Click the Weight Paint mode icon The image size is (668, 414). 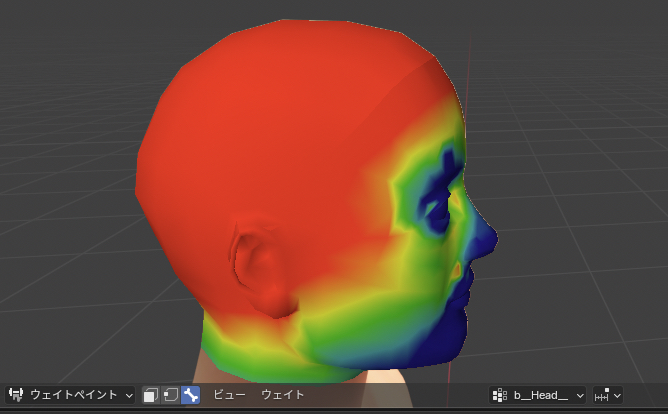click(x=16, y=395)
